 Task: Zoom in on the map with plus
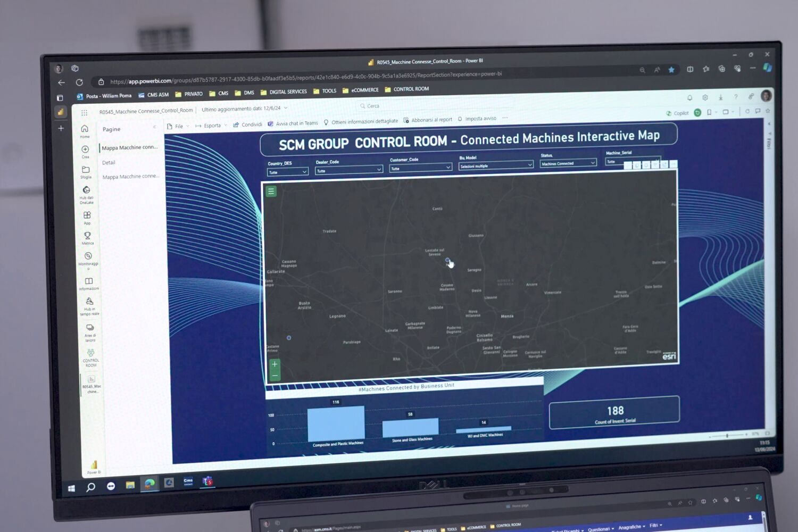coord(275,364)
